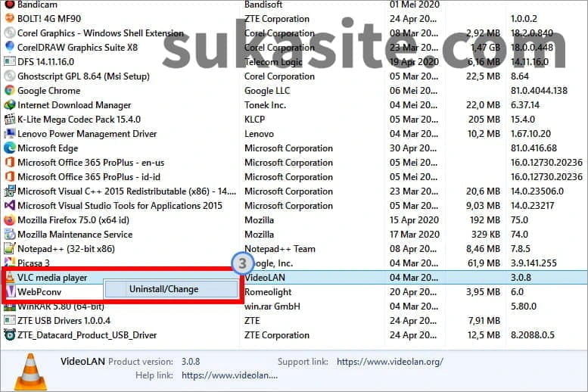Click version 14.0.23506.0
Viewport: 588px width, 392px height.
point(537,191)
